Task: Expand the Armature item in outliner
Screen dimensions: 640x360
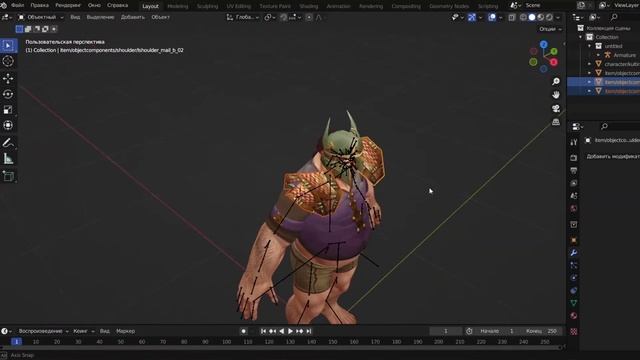Action: 598,55
